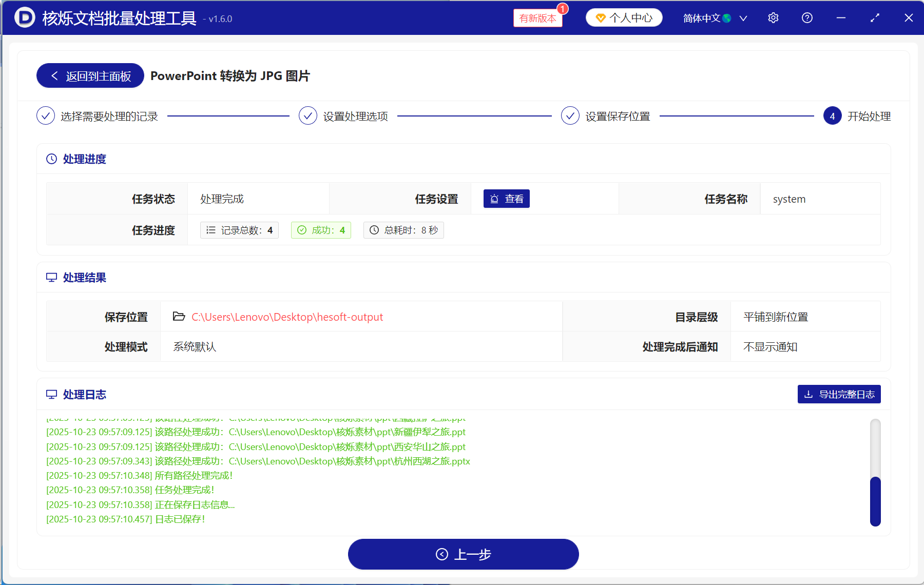Click the app logo icon in title bar
This screenshot has height=585, width=924.
click(x=25, y=18)
